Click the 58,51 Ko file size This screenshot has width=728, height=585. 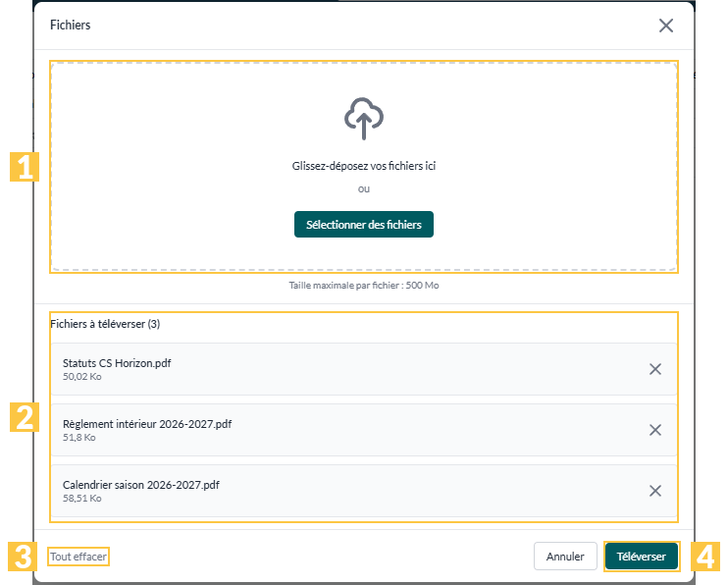82,499
